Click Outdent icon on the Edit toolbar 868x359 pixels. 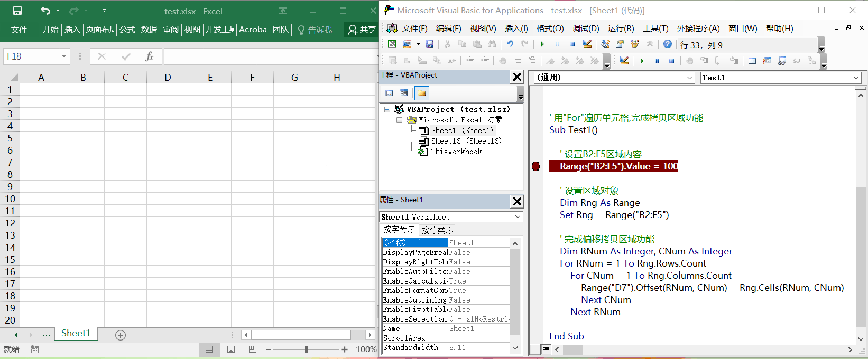pyautogui.click(x=485, y=61)
